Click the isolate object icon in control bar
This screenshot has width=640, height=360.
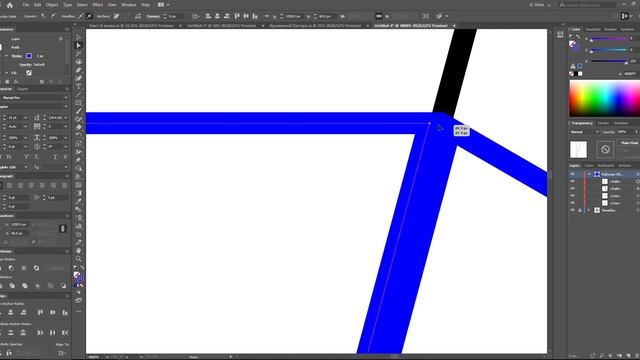(426, 16)
